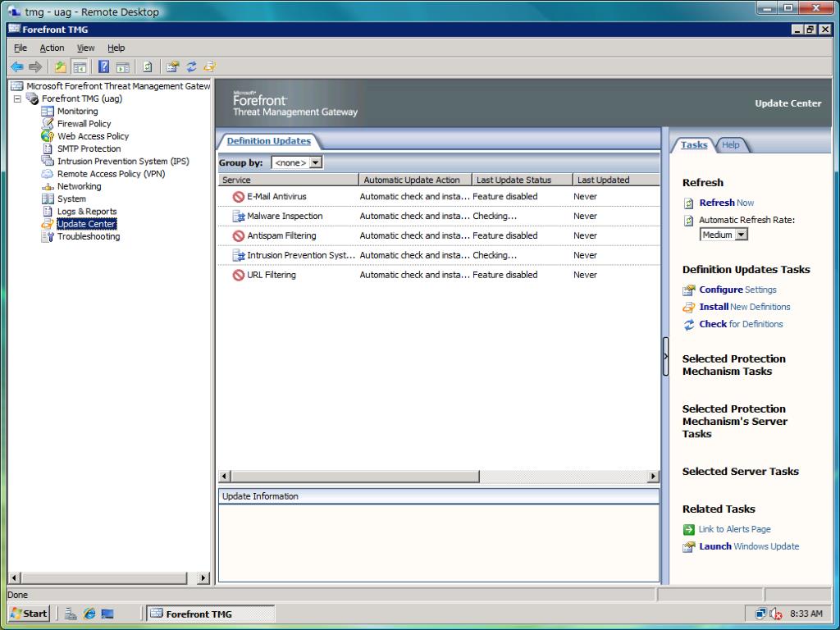The width and height of the screenshot is (840, 630).
Task: Click the network icon in the system tray
Action: coord(760,614)
